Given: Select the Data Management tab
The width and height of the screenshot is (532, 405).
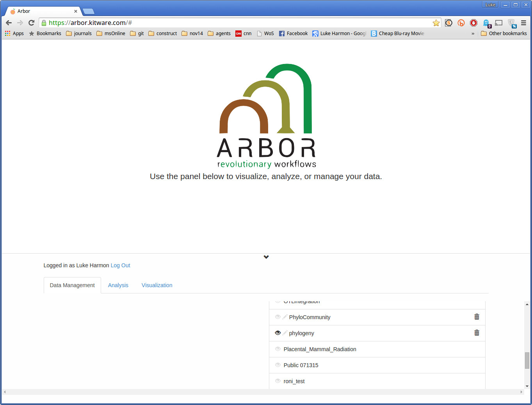Looking at the screenshot, I should click(72, 285).
